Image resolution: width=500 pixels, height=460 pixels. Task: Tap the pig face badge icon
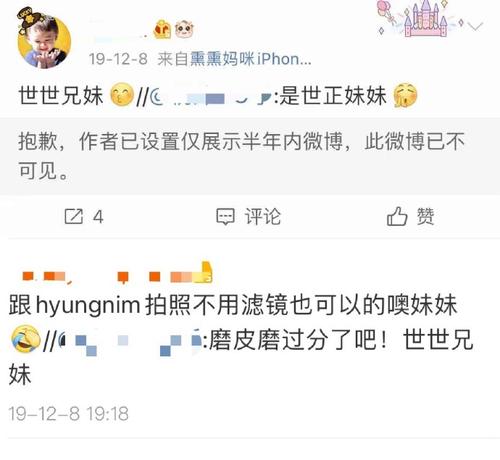coord(185,30)
